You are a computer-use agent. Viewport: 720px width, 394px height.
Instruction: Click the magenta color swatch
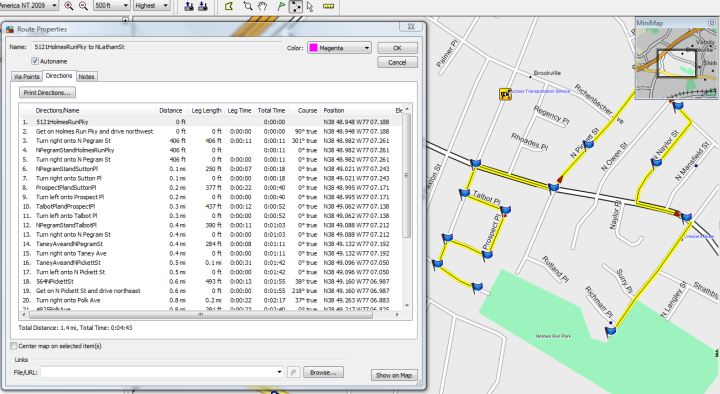click(314, 48)
